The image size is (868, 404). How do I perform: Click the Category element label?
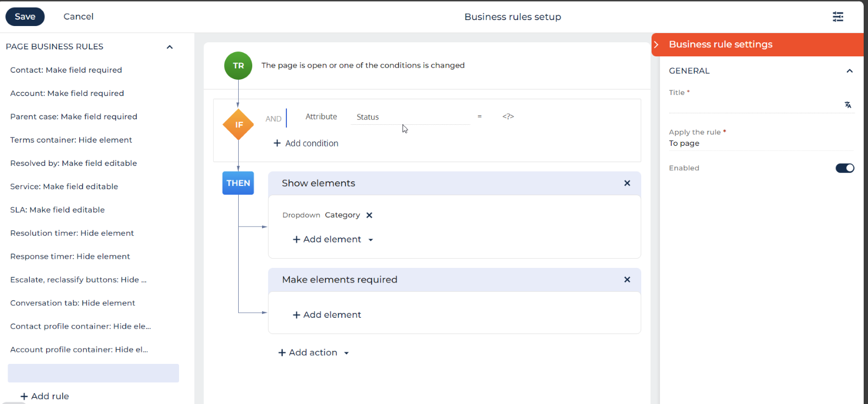point(342,215)
